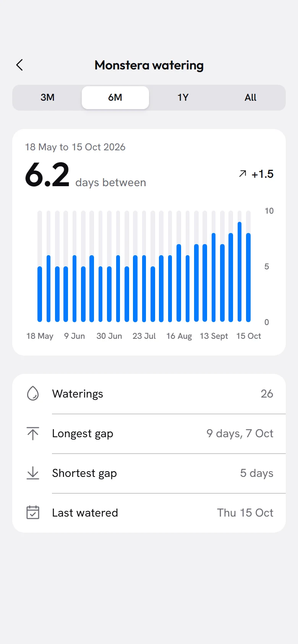Open the Longest gap row
This screenshot has width=298, height=644.
pos(149,433)
